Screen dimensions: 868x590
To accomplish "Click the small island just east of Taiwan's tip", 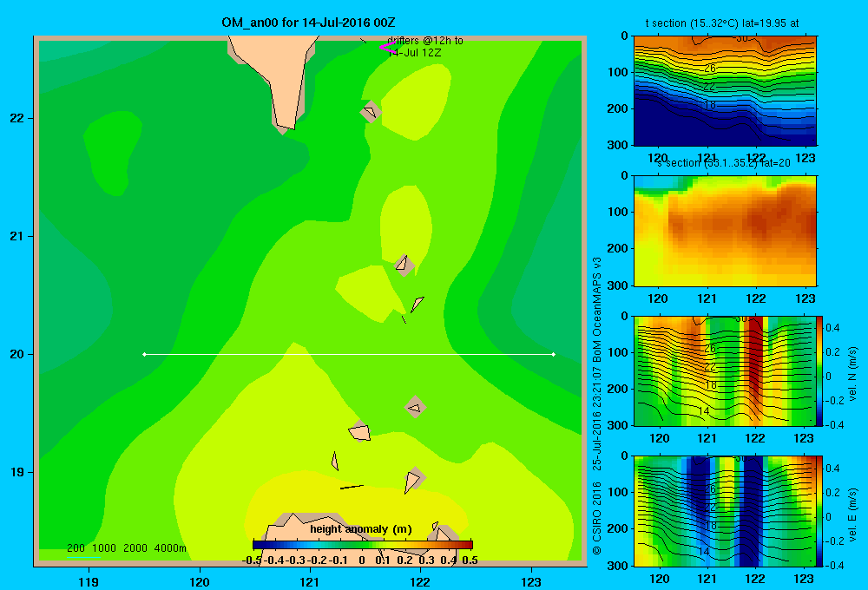I will (371, 111).
